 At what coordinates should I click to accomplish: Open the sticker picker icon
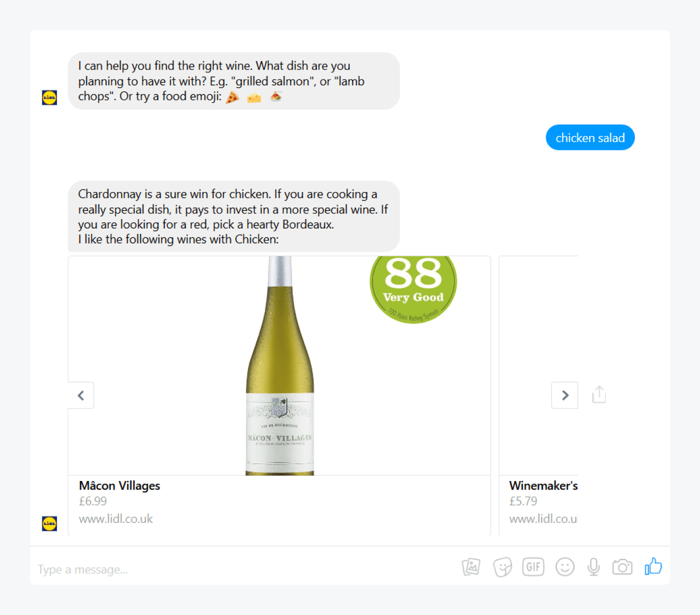click(x=502, y=567)
